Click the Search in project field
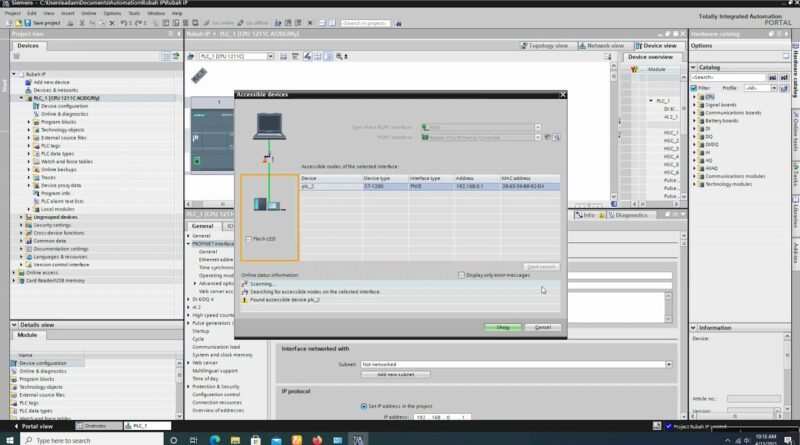 click(x=365, y=23)
